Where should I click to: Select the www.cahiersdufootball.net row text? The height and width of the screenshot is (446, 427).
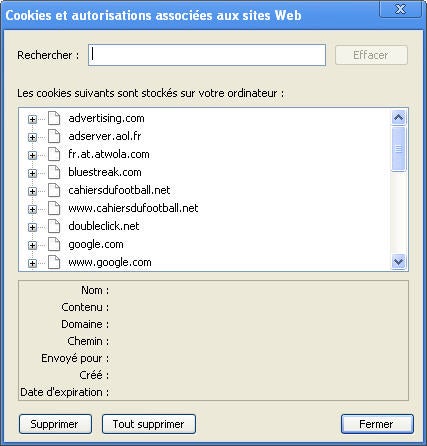click(x=133, y=208)
